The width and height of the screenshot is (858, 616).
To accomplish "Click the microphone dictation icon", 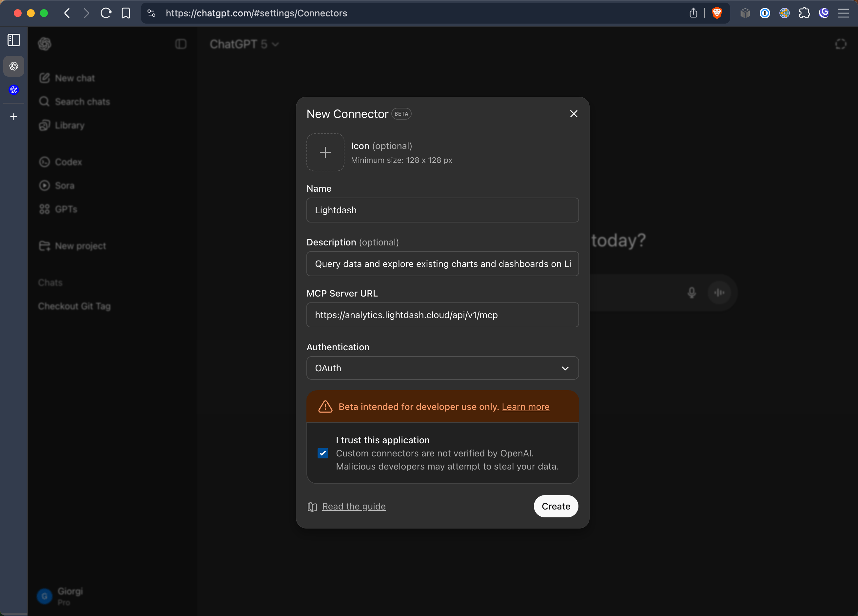I will point(692,292).
